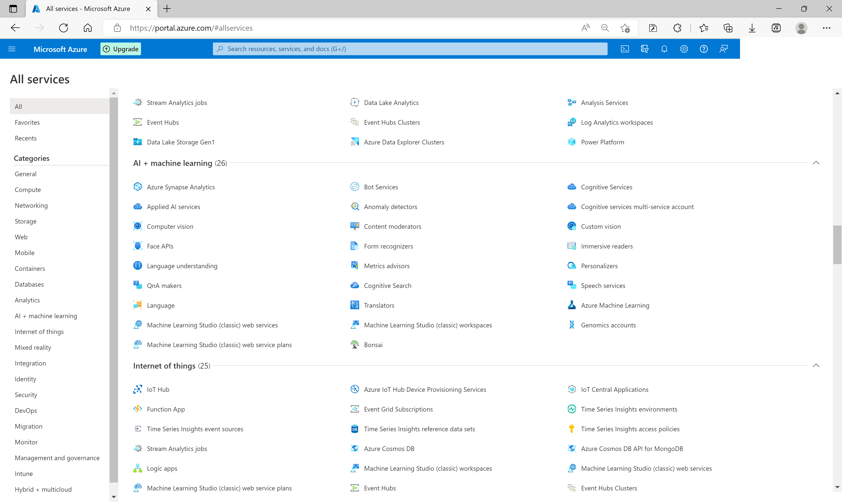The width and height of the screenshot is (842, 504).
Task: Click the browser refresh icon
Action: click(64, 28)
